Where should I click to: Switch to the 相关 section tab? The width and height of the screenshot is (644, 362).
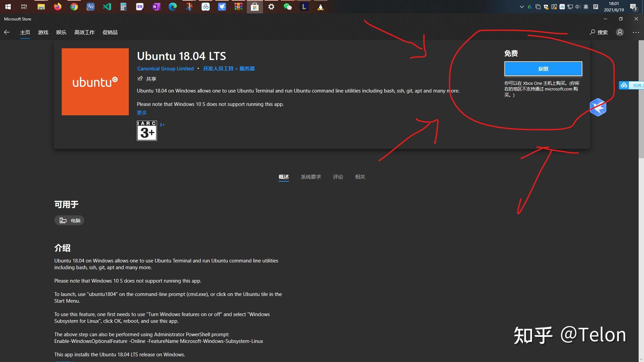tap(360, 177)
